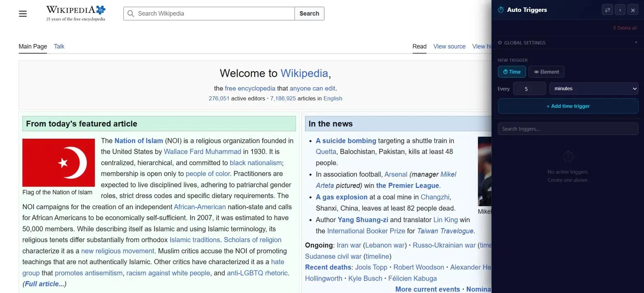Open the International Booker Prize link
Image resolution: width=644 pixels, height=293 pixels.
[366, 231]
